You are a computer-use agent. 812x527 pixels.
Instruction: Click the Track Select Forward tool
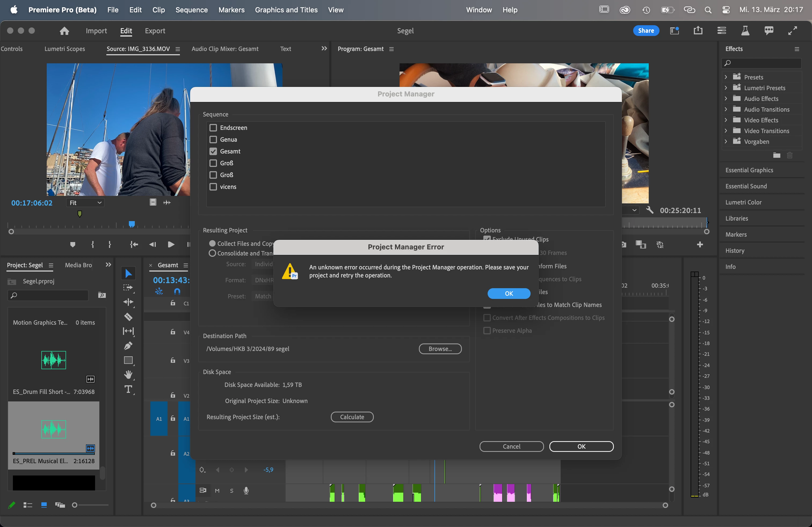point(128,288)
